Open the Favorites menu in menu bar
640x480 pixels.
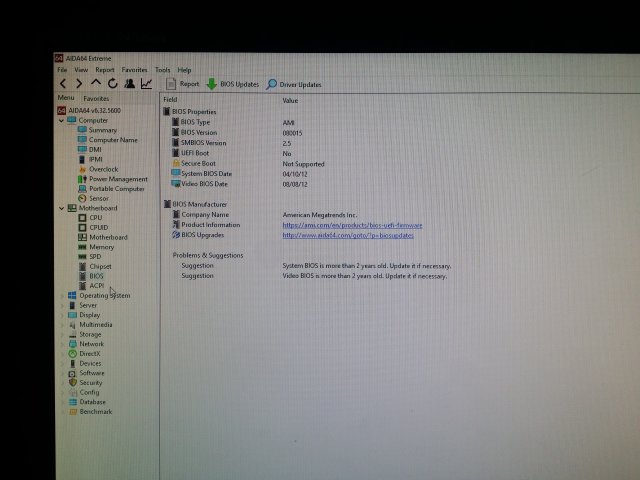134,70
